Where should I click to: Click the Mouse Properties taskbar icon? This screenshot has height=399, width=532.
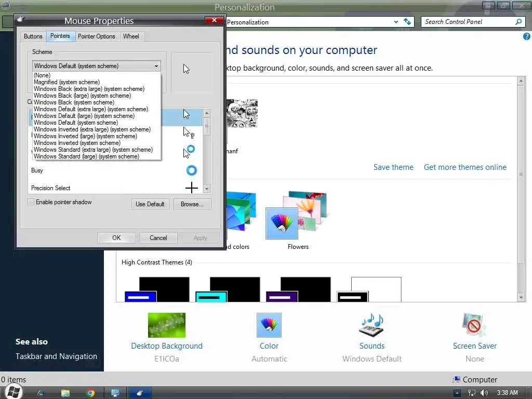pyautogui.click(x=140, y=393)
